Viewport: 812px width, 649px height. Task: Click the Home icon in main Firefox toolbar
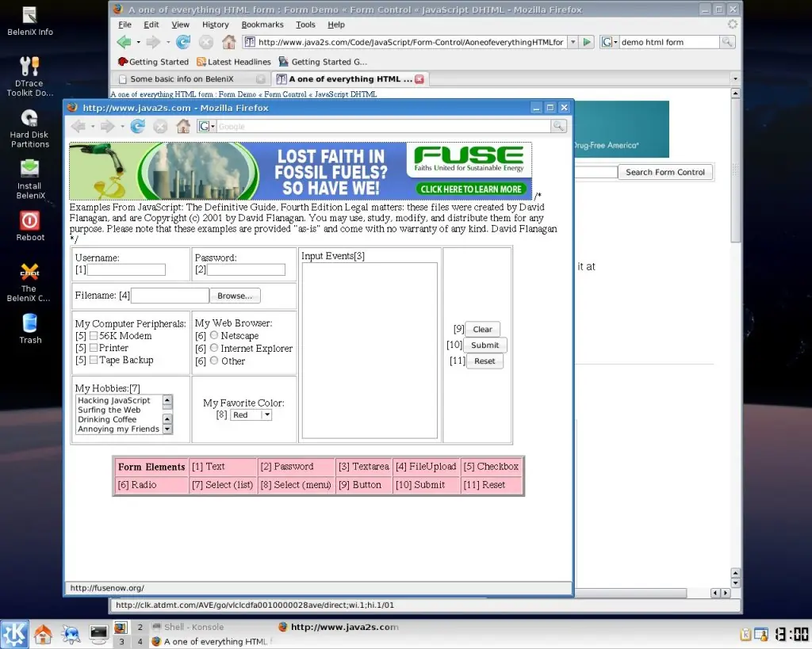(229, 42)
